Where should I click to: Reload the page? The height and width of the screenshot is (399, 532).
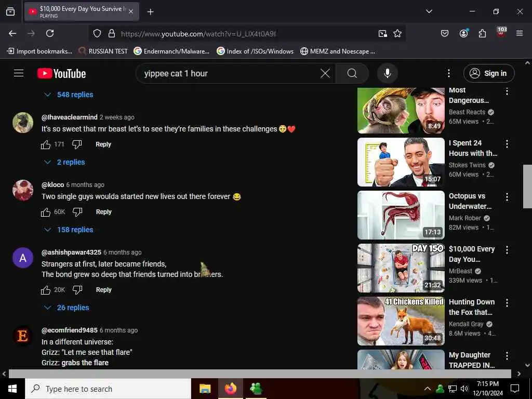[50, 33]
